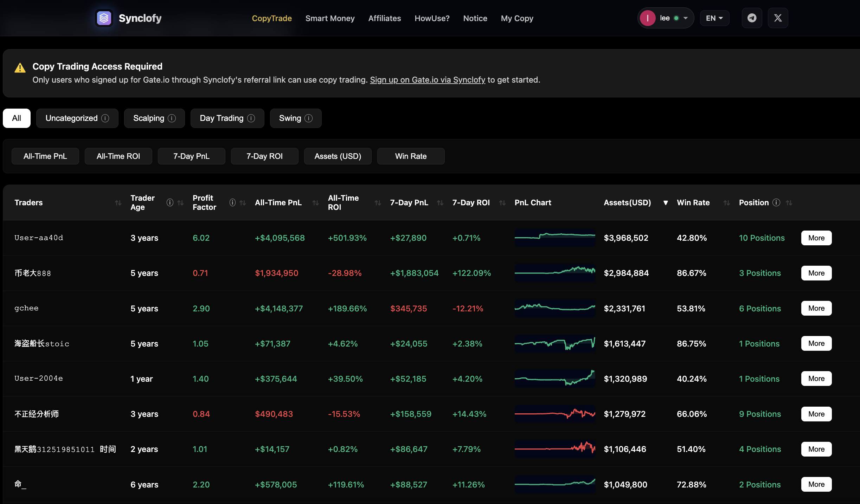Click More for 币老大888
This screenshot has height=504, width=860.
(816, 273)
